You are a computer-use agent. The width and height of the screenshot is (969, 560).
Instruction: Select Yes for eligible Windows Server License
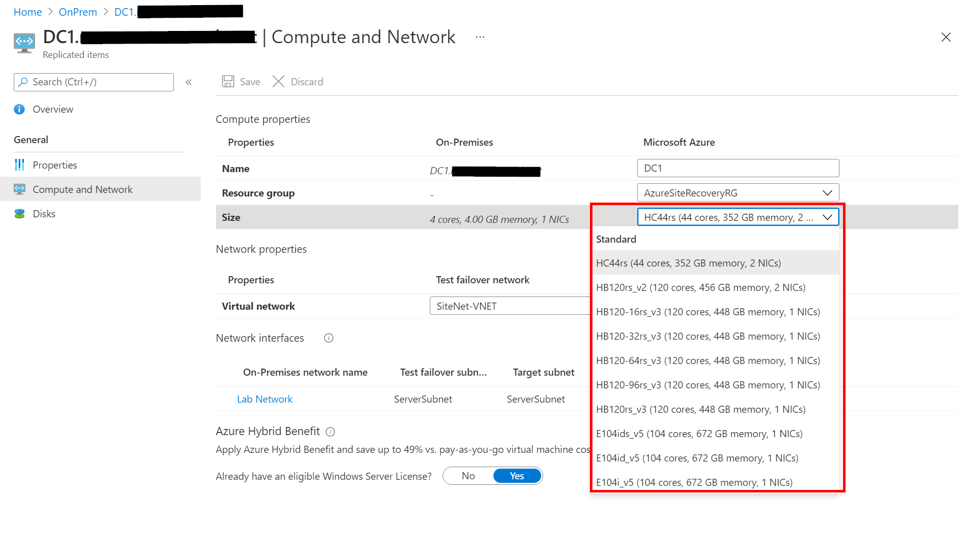[516, 475]
